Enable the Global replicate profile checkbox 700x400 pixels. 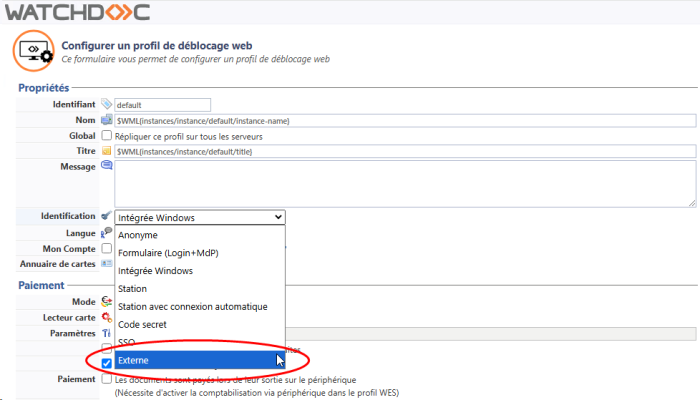(106, 136)
